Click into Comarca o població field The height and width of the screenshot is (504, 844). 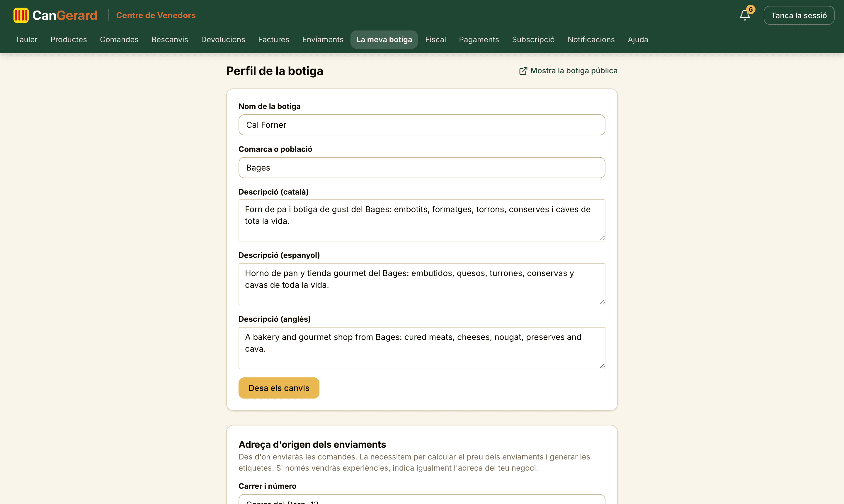coord(422,167)
